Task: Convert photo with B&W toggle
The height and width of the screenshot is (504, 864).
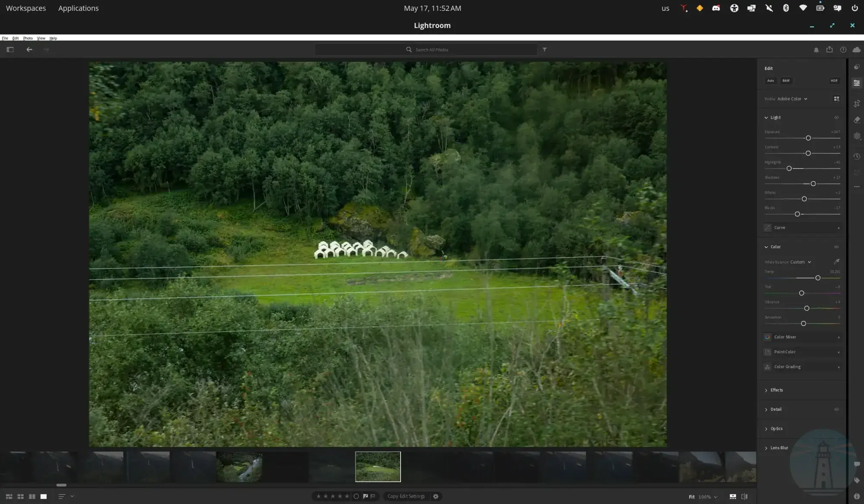Action: click(x=786, y=81)
